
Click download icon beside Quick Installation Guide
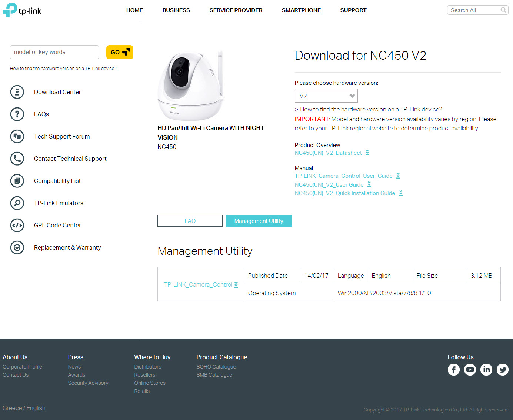[x=401, y=193]
